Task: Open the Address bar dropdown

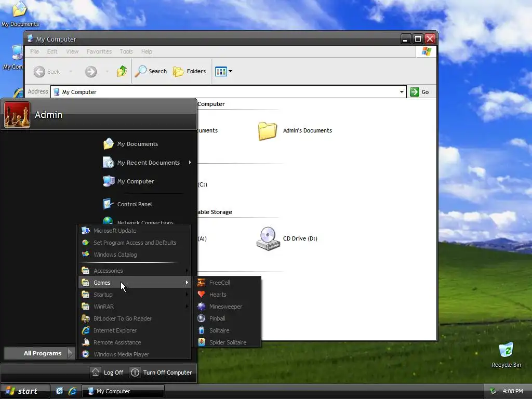Action: point(402,92)
